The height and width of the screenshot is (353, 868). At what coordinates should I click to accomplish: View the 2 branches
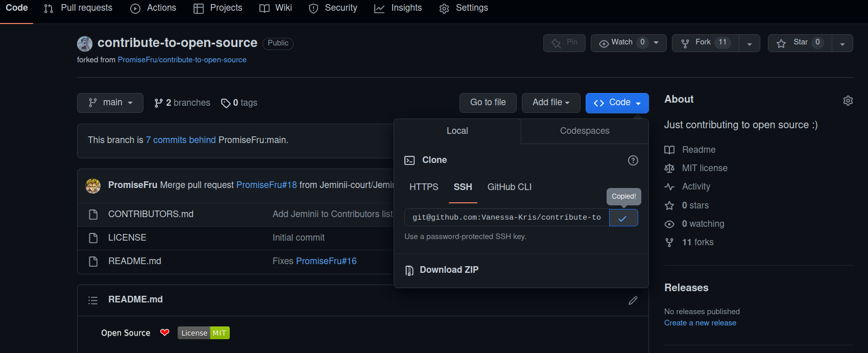pos(182,103)
